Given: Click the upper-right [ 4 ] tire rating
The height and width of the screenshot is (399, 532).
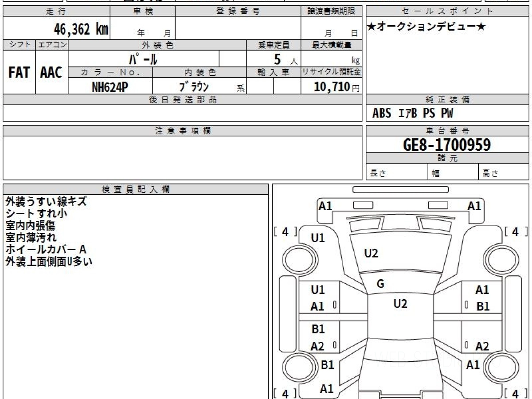Looking at the screenshot, I should tap(516, 231).
